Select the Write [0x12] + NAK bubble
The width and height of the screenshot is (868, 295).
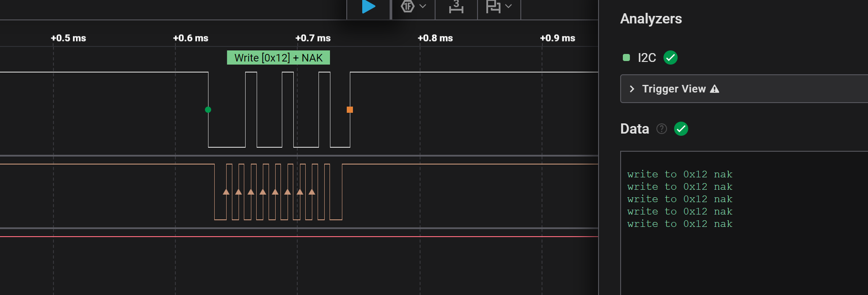coord(278,58)
